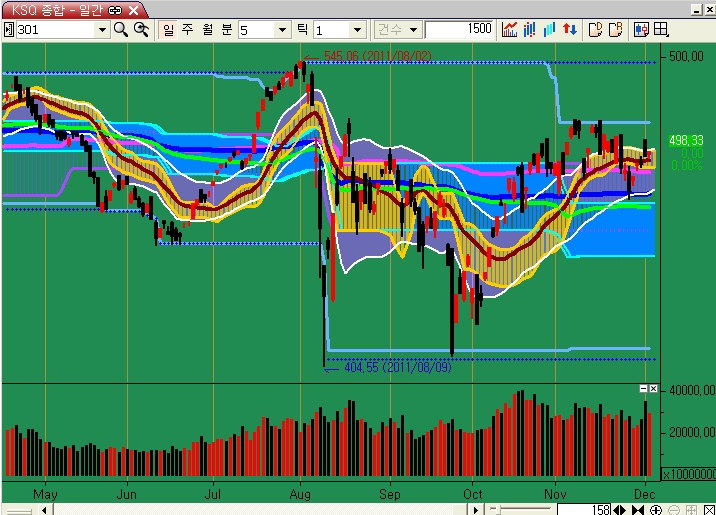Switch to the 주 (weekly) period
Screen dimensions: 716x515
(186, 29)
